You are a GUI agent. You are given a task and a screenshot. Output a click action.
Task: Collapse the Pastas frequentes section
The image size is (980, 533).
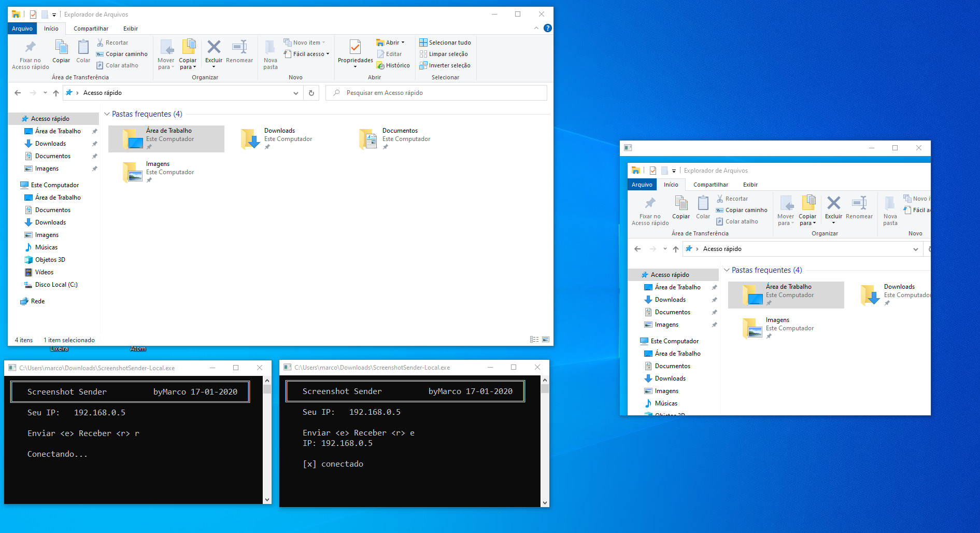click(x=107, y=114)
